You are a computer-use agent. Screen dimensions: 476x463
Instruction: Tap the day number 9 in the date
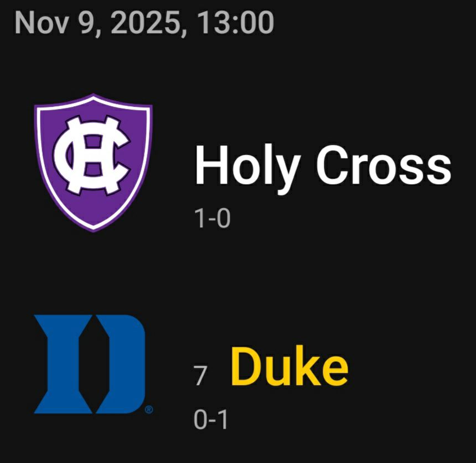86,23
